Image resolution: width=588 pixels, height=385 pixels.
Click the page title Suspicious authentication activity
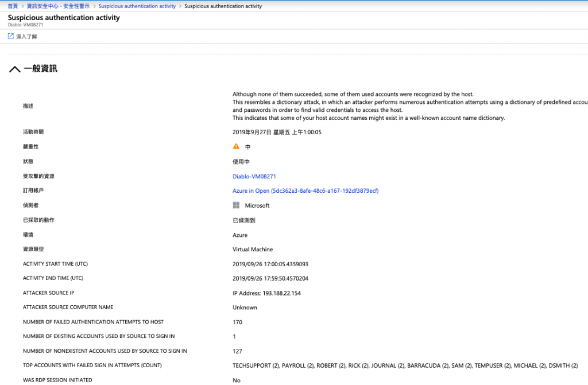click(64, 18)
